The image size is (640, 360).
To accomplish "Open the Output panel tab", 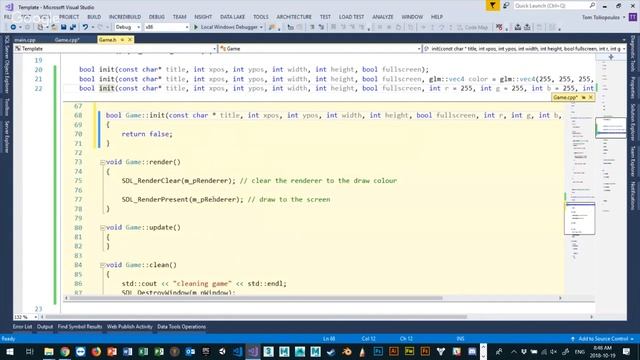I will tap(45, 327).
